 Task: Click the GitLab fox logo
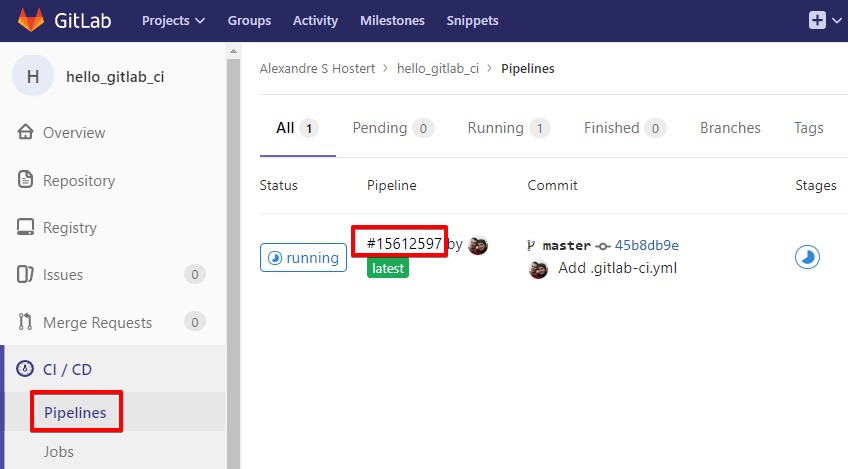(x=33, y=20)
